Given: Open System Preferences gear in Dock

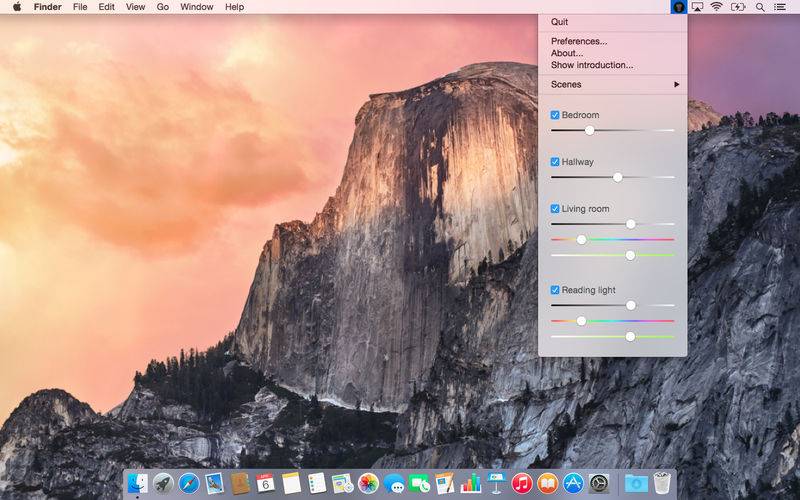Looking at the screenshot, I should (x=599, y=483).
